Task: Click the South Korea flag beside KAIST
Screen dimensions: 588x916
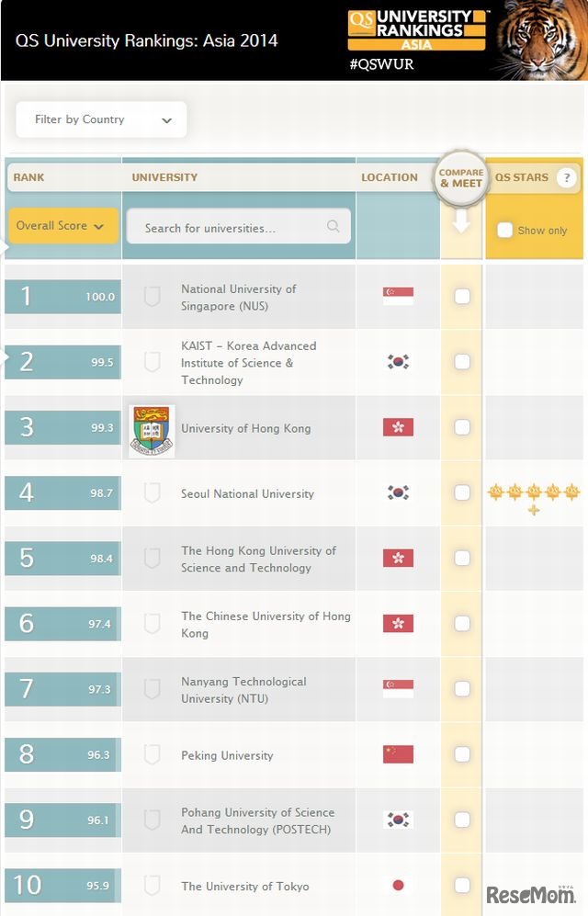Action: click(397, 362)
